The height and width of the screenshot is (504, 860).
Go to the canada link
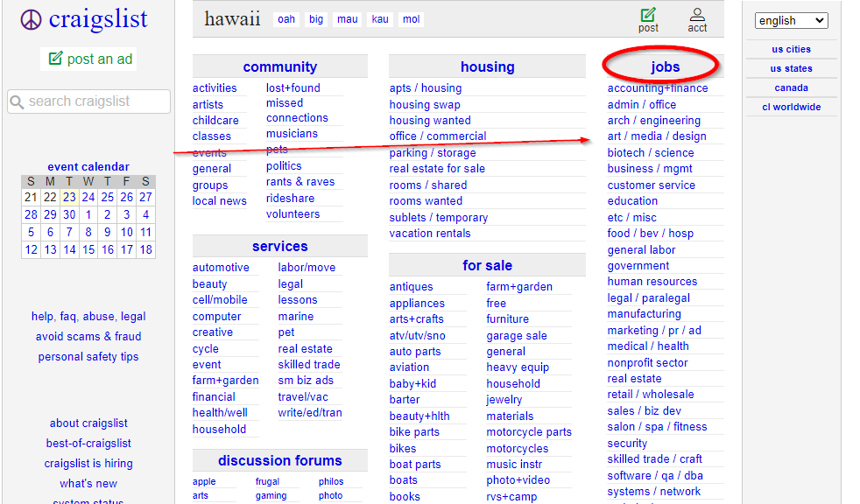[791, 87]
